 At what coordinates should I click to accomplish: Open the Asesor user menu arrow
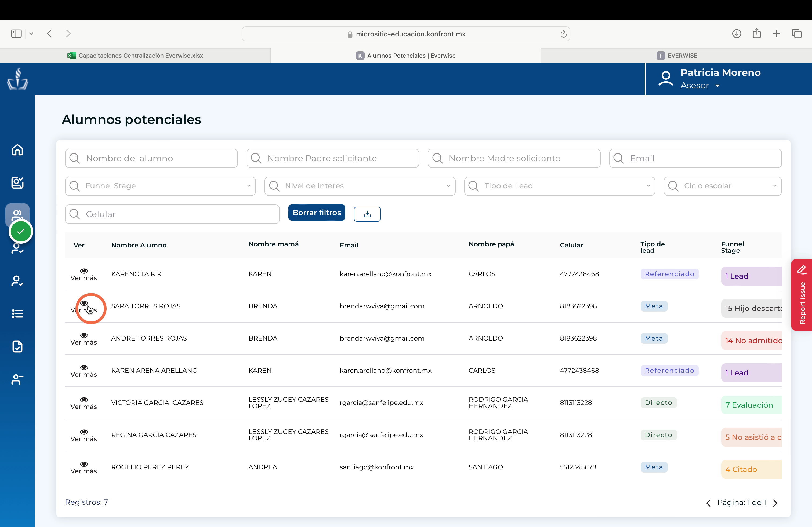[717, 86]
